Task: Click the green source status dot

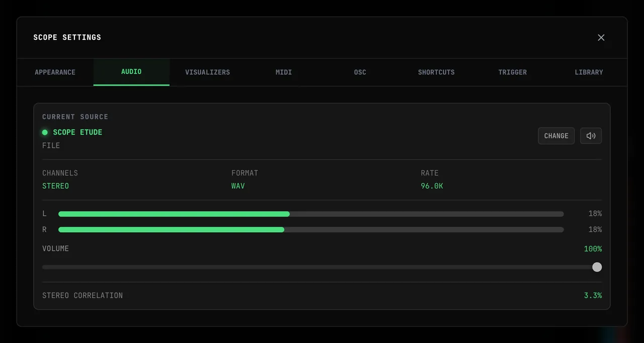Action: [x=45, y=132]
